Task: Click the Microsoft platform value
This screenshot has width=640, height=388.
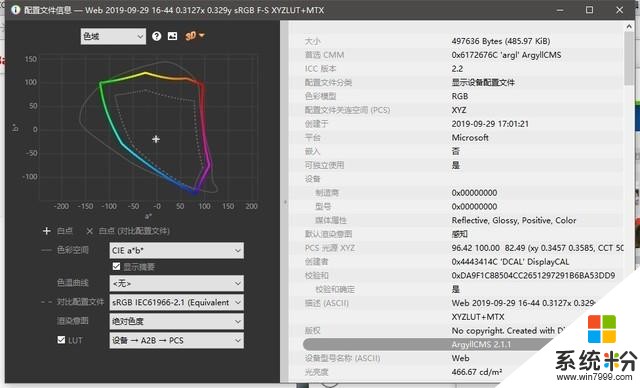Action: pos(470,137)
